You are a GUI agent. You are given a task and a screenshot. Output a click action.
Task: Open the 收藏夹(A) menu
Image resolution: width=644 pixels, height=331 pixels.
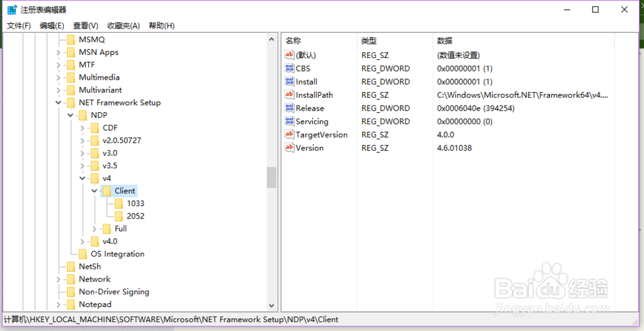[x=123, y=26]
